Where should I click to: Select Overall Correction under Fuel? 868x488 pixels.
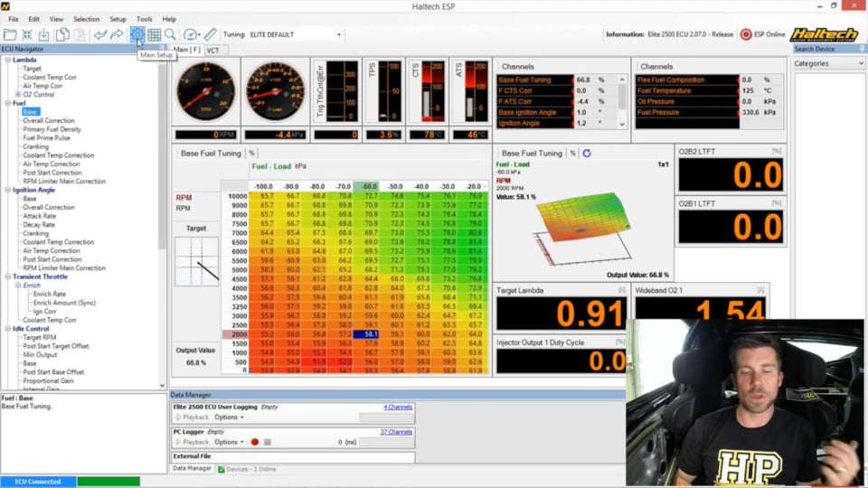click(x=49, y=120)
